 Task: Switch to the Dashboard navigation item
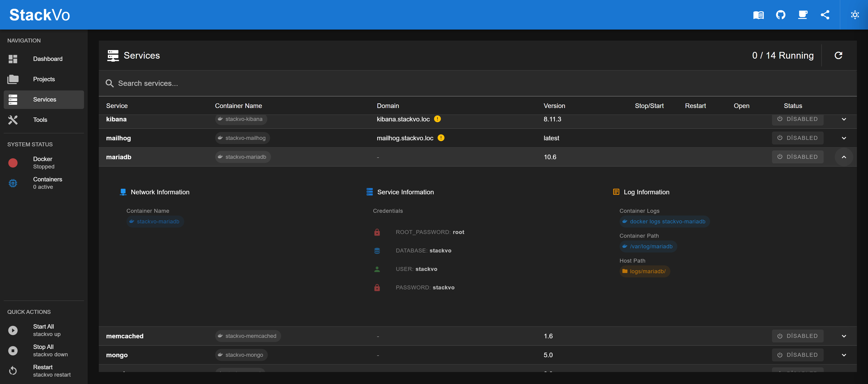click(48, 59)
